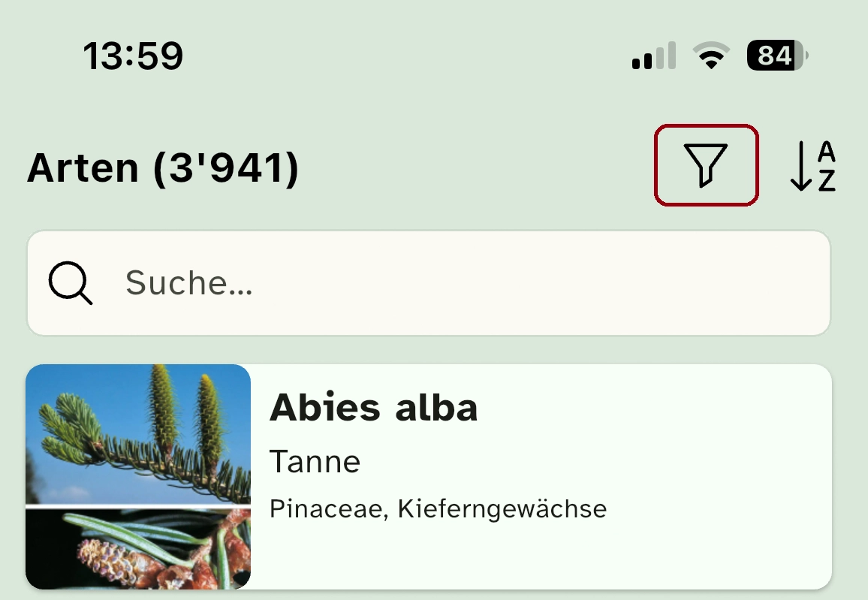Tap the fir cone lower photo
Viewport: 868px width, 600px height.
coord(138,549)
